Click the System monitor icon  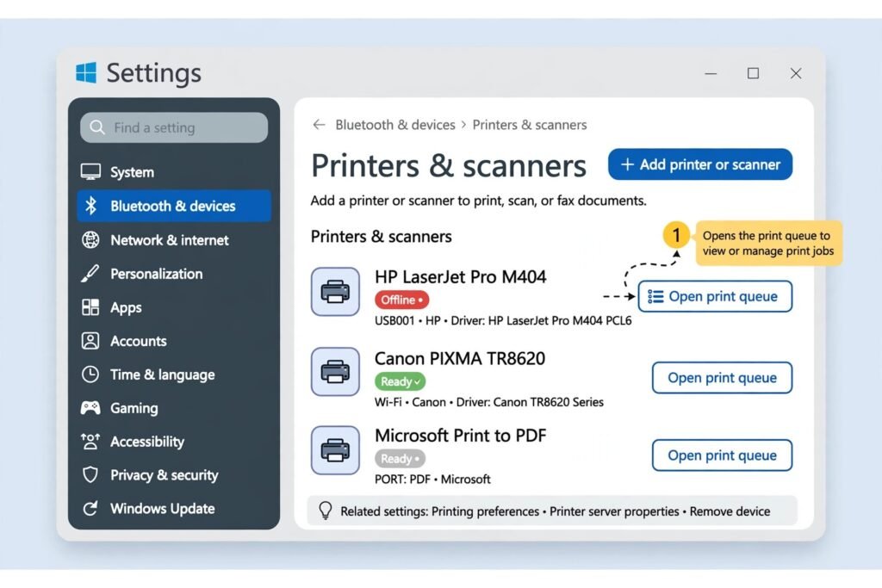[90, 172]
